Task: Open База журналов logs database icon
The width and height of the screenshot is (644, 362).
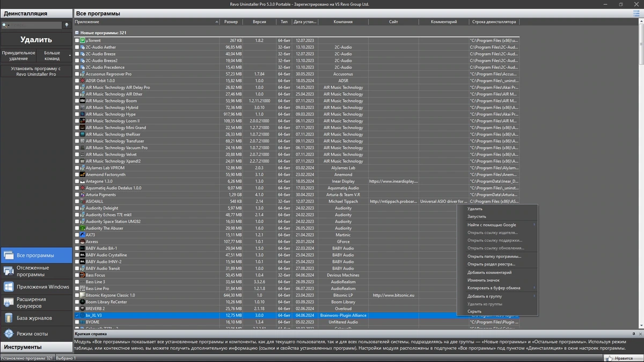Action: (8, 318)
